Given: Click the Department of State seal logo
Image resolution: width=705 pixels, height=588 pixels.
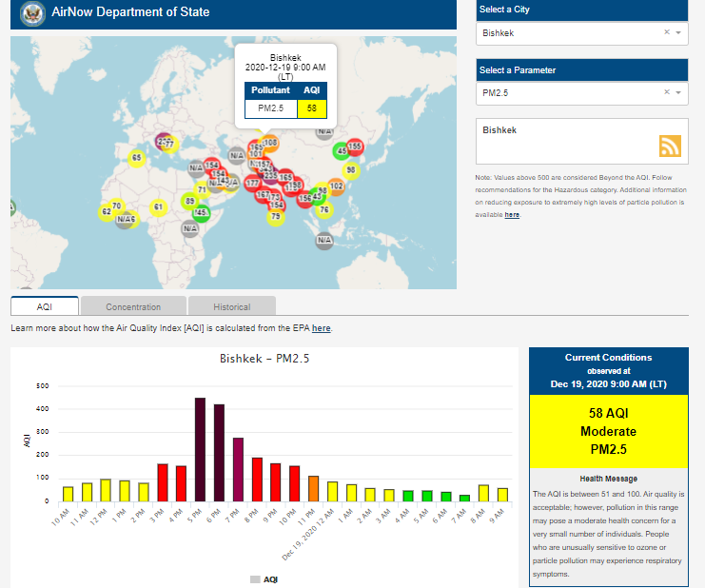Looking at the screenshot, I should [x=31, y=14].
